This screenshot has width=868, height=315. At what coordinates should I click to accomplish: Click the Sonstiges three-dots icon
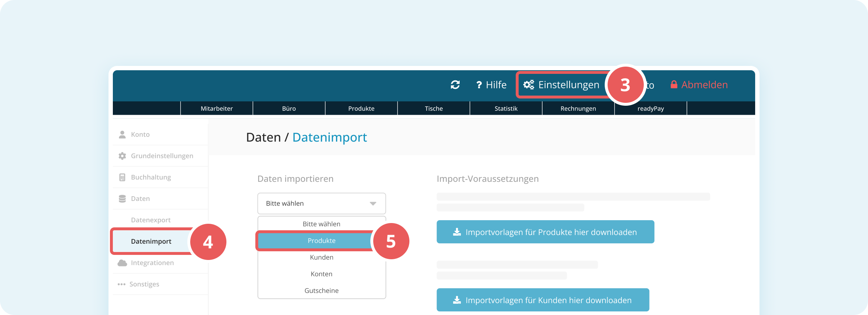point(122,284)
